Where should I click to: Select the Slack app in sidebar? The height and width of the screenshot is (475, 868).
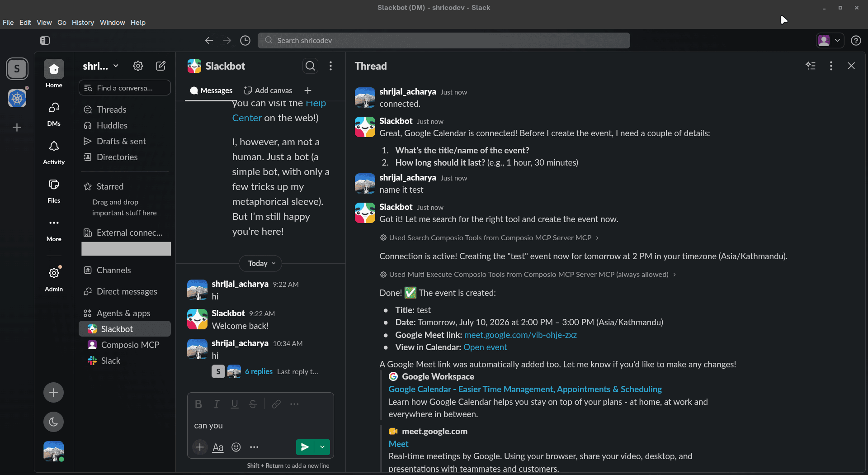coord(125,361)
